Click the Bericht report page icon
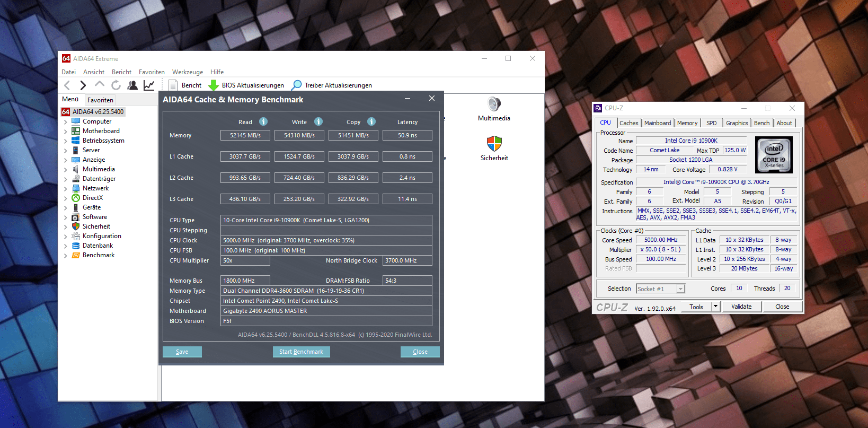The width and height of the screenshot is (868, 428). click(173, 85)
